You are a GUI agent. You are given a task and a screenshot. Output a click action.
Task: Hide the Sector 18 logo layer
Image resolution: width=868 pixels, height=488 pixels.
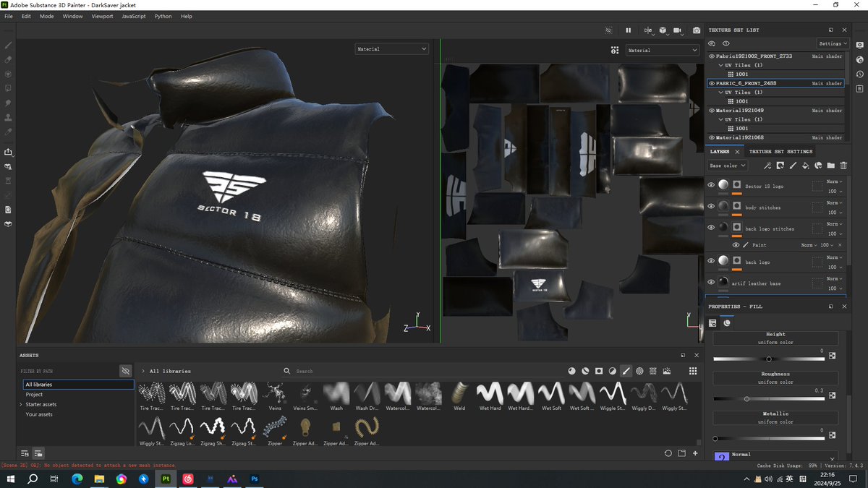(711, 185)
